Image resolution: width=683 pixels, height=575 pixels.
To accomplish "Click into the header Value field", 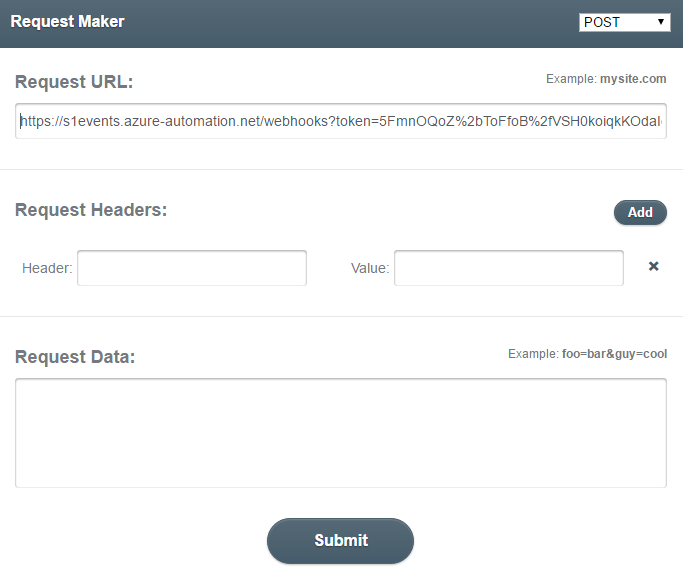I will coord(508,268).
